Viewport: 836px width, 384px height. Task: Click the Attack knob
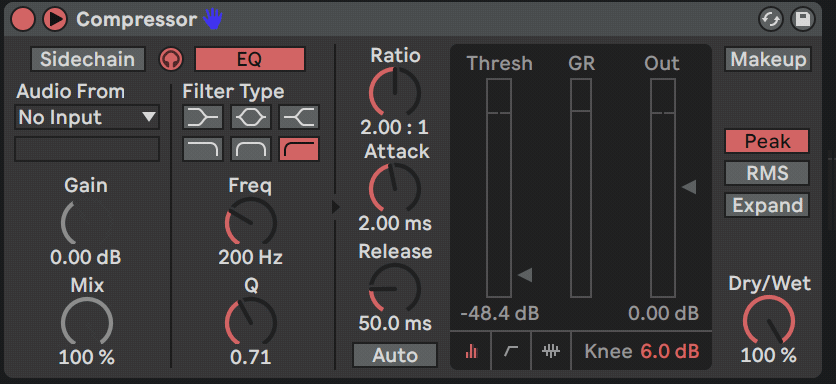pyautogui.click(x=395, y=188)
